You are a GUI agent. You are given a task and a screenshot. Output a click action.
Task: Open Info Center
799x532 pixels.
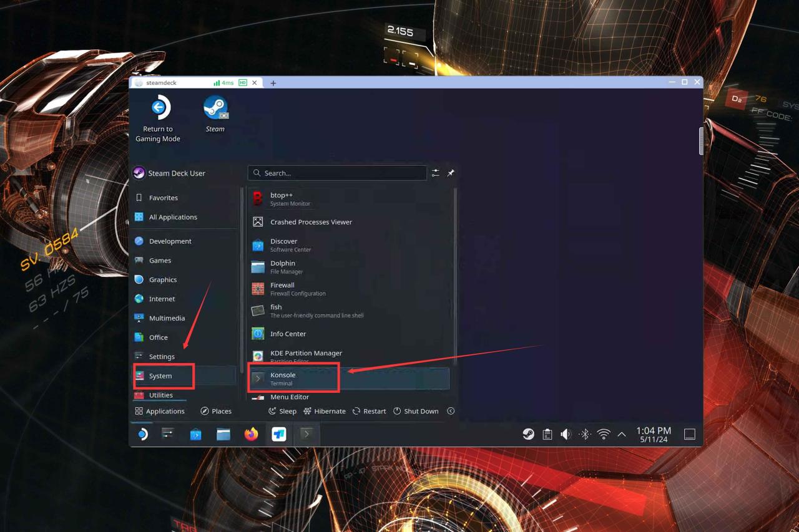coord(350,334)
